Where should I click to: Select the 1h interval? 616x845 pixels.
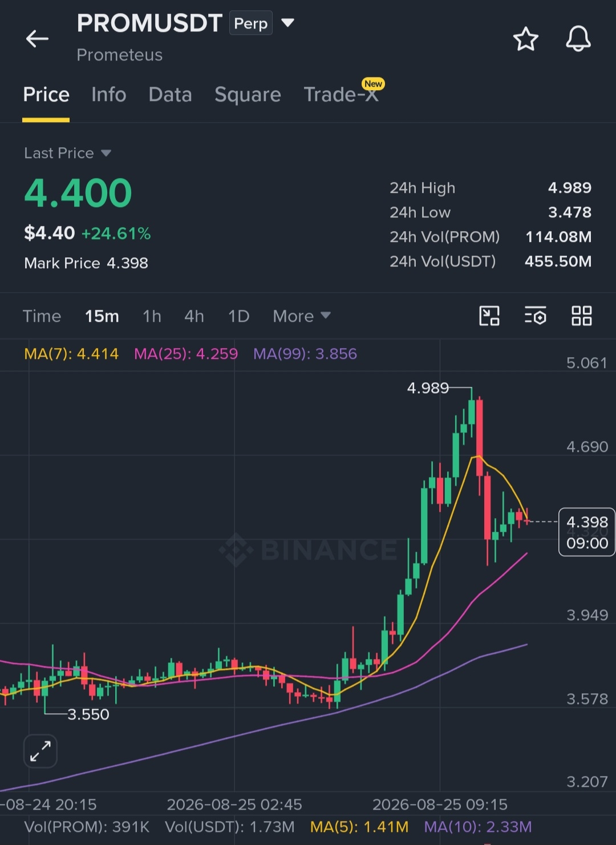152,316
